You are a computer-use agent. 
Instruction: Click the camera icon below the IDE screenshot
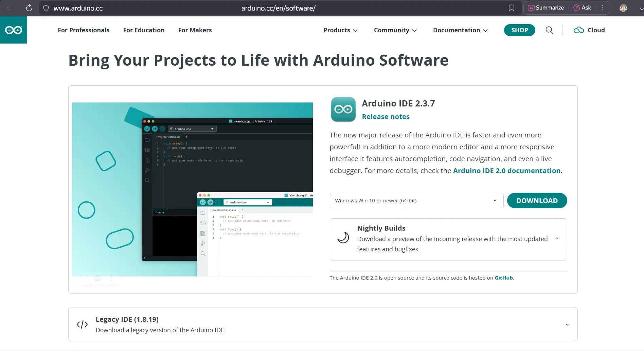click(98, 278)
